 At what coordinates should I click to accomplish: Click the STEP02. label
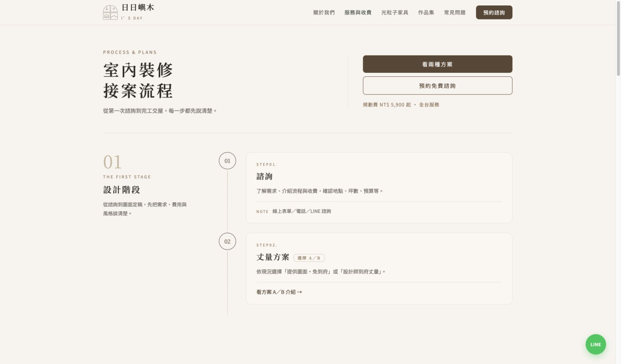click(267, 245)
